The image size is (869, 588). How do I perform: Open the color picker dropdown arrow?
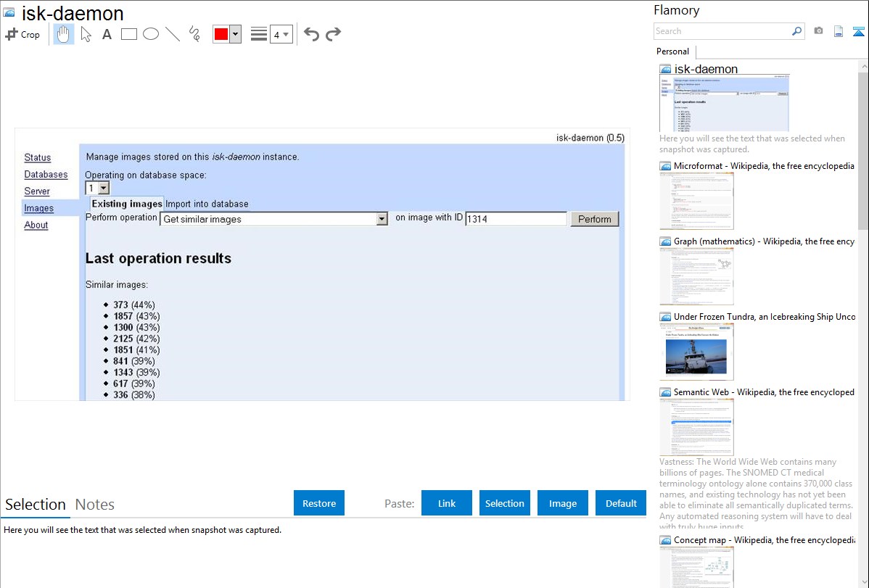(x=236, y=34)
